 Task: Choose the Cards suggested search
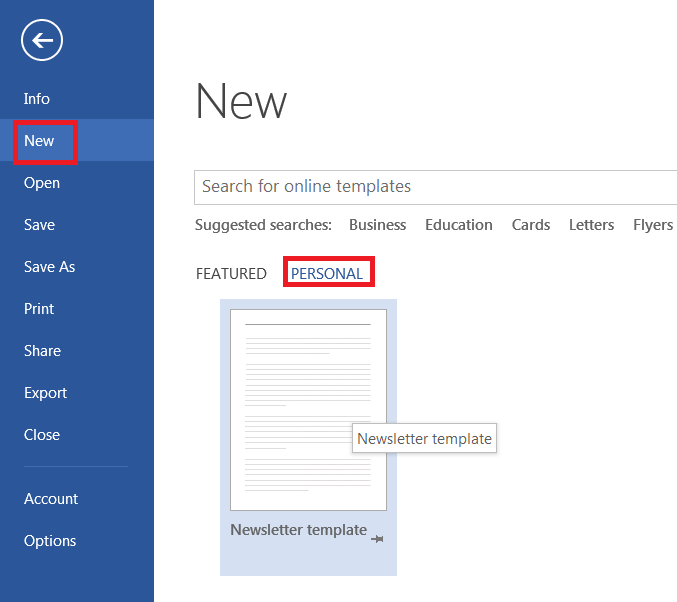[x=531, y=225]
